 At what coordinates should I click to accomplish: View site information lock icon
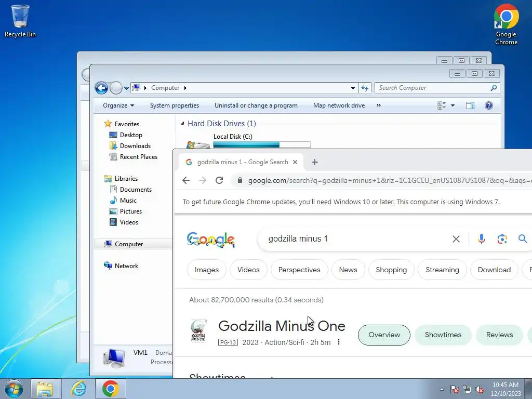[x=240, y=180]
